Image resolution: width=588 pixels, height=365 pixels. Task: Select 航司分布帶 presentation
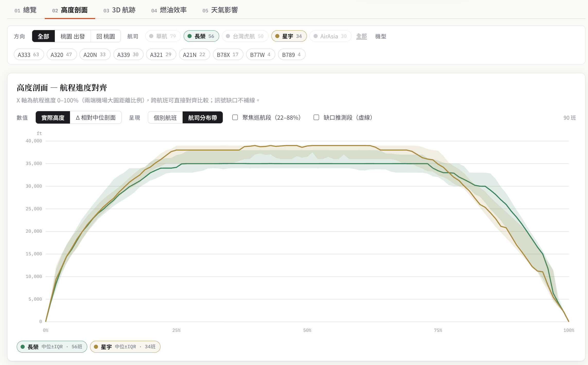202,118
